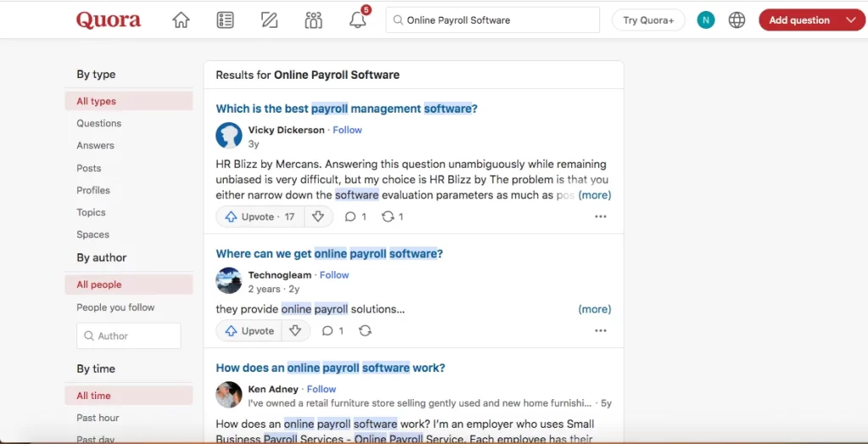
Task: Filter results by Answers
Action: coord(95,146)
